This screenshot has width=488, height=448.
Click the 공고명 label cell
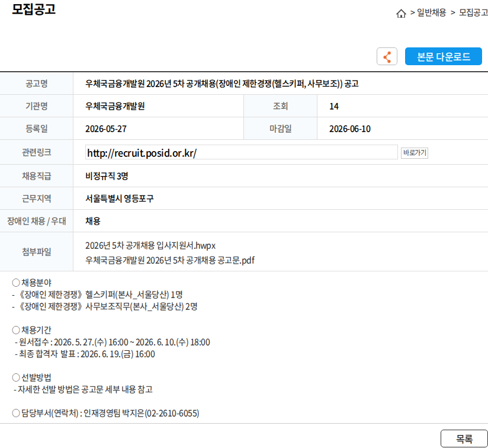[x=36, y=84]
